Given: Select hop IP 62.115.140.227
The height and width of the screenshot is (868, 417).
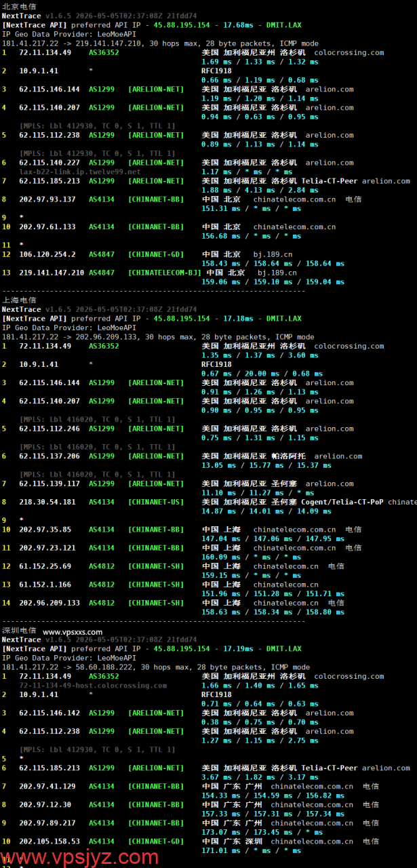Looking at the screenshot, I should click(x=49, y=162).
